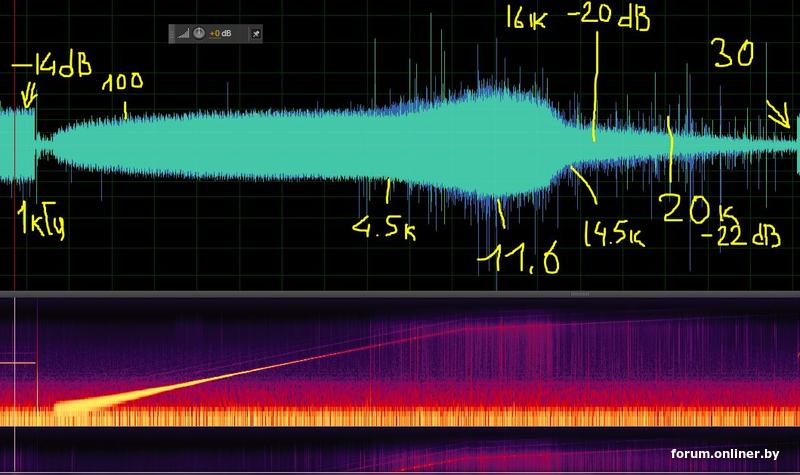Click the volume ramp icon in the gain HUD

tap(183, 34)
